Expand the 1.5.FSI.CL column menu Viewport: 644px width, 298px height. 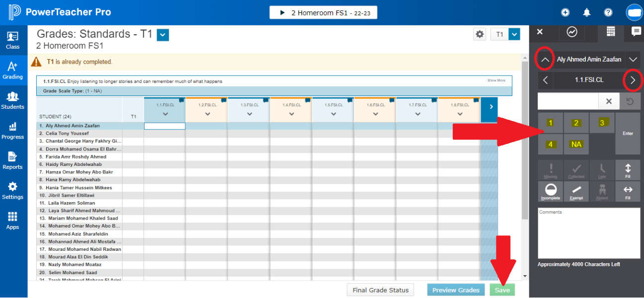point(334,114)
